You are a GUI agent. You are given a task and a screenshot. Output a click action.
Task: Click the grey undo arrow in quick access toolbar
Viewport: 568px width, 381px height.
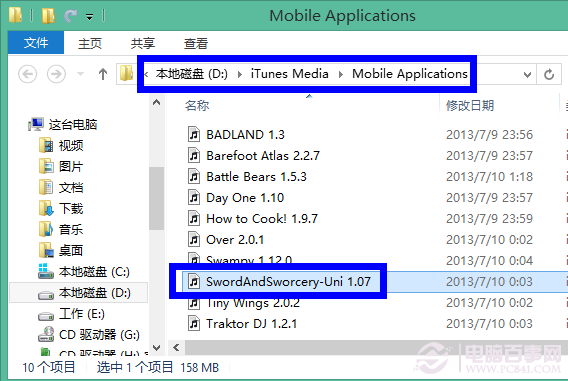pos(71,16)
